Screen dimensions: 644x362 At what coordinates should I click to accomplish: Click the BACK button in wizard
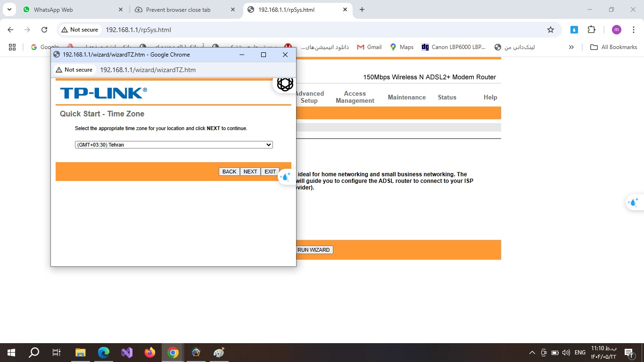point(229,172)
